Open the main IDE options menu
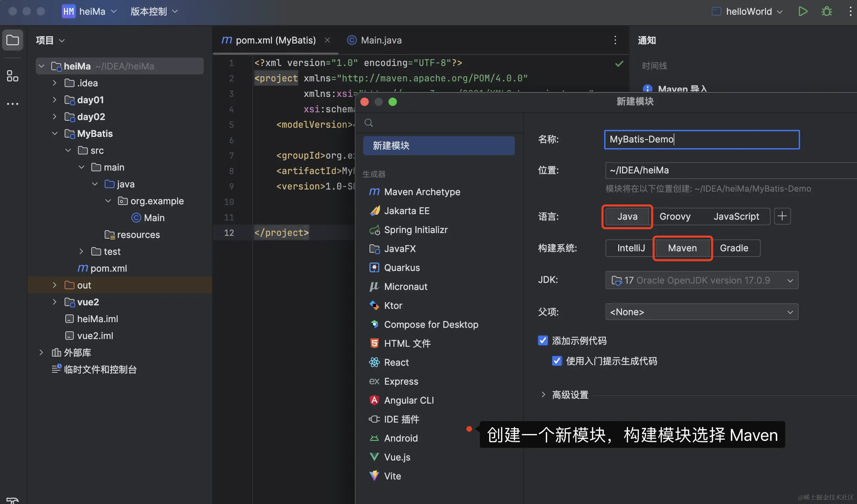 click(850, 11)
